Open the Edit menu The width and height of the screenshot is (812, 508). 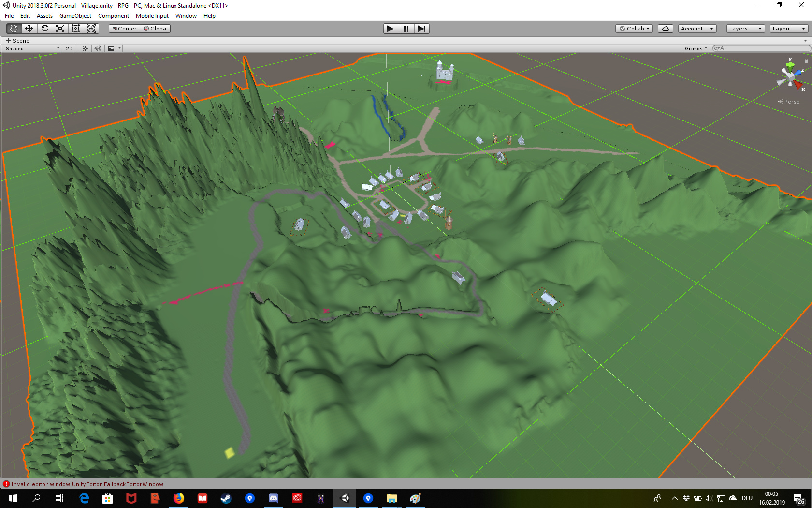(25, 16)
